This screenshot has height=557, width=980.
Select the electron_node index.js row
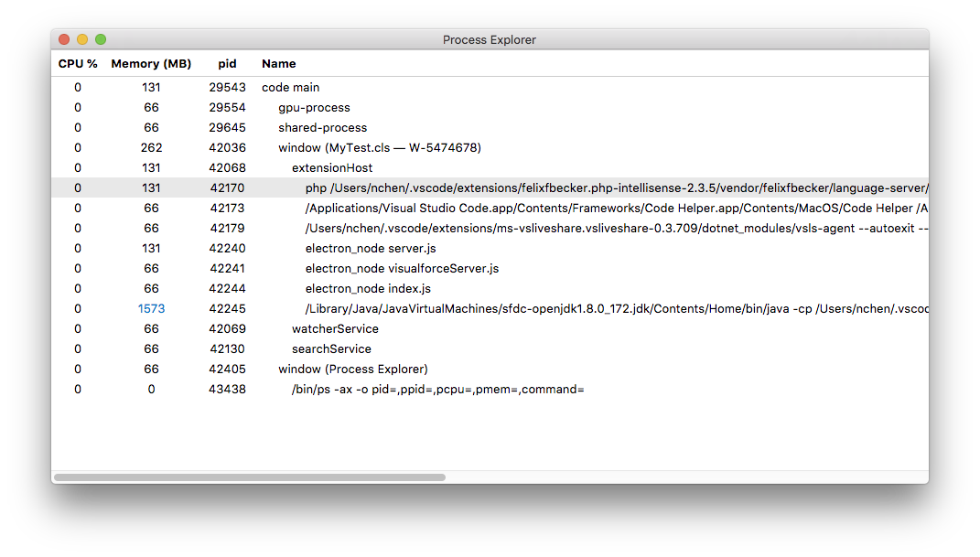pyautogui.click(x=490, y=288)
